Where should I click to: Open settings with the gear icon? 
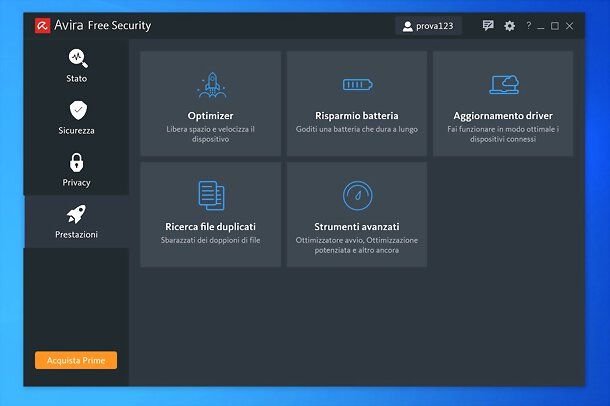[x=510, y=26]
